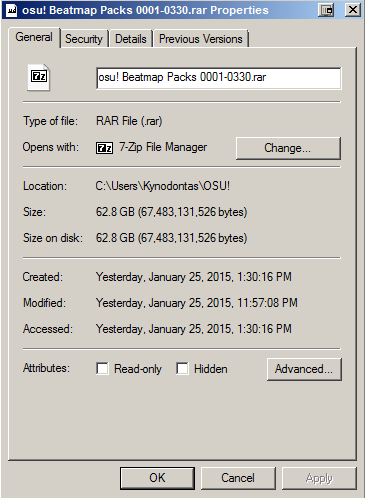Enable the Read-only checkbox
This screenshot has width=365, height=498.
pyautogui.click(x=102, y=369)
